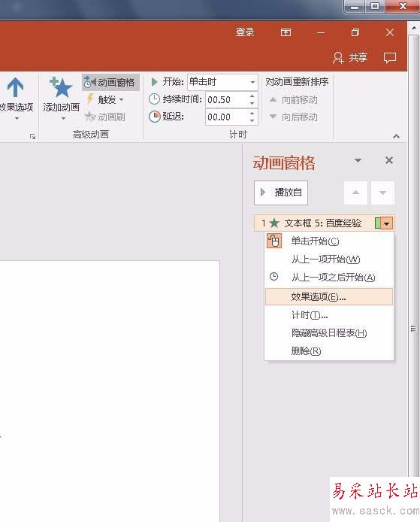Screen dimensions: 420x522
Task: Click the Animation Painter (动画刷) button
Action: point(105,117)
